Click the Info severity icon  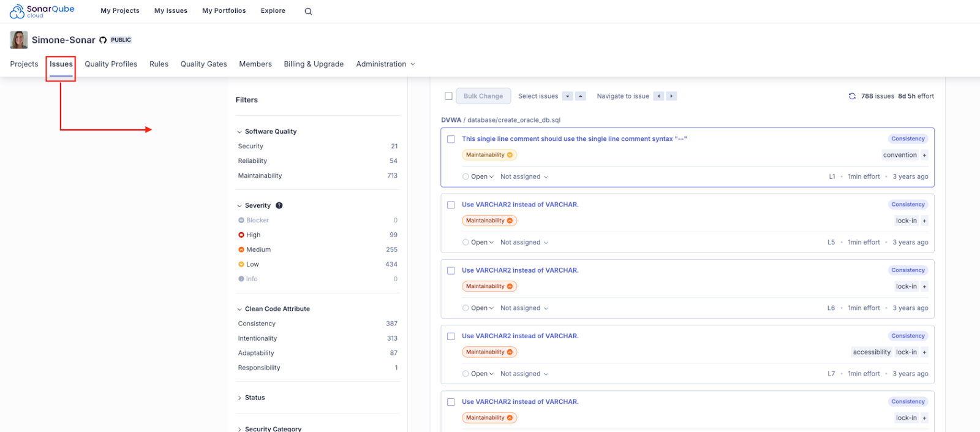(x=241, y=279)
